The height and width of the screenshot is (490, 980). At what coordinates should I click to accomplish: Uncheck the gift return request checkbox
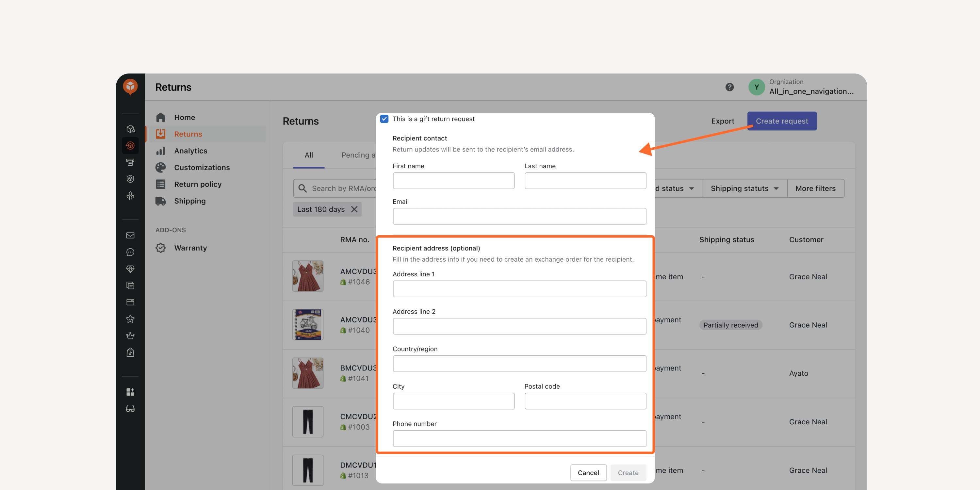(384, 119)
